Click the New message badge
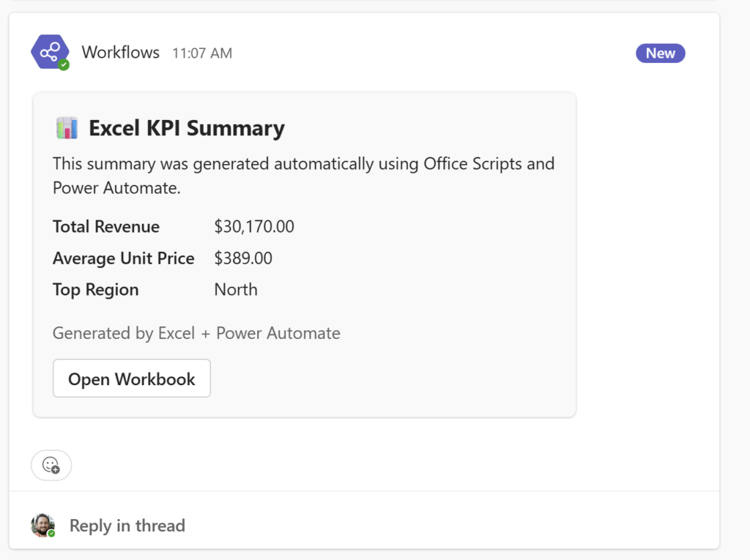 coord(660,53)
